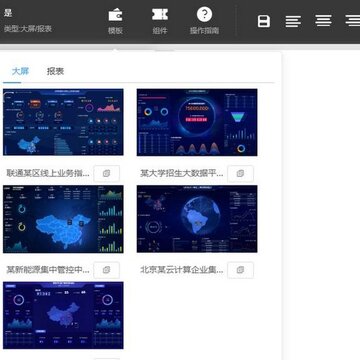Select the 联通某区线上业务 dashboard thumbnail
The image size is (360, 360).
pos(63,122)
